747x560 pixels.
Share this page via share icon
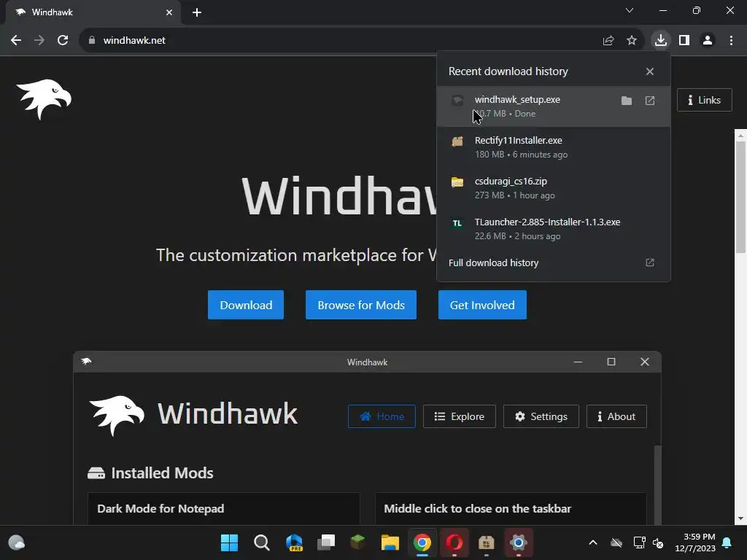608,41
